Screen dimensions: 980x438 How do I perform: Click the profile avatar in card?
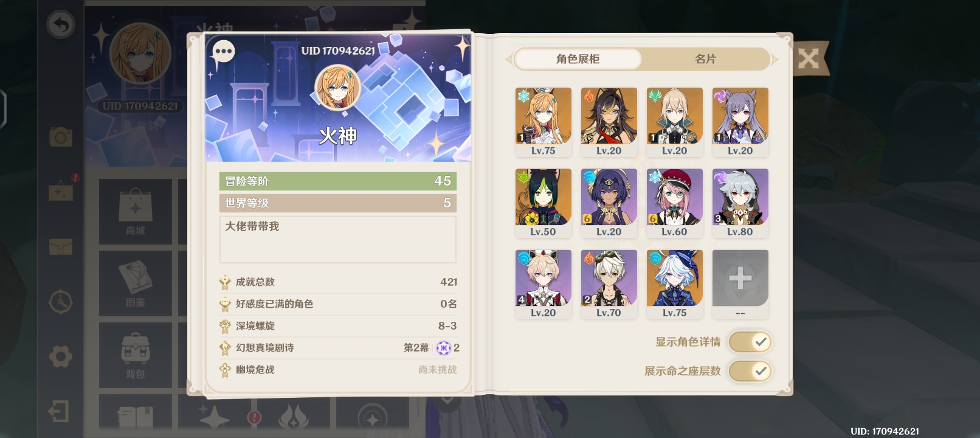338,88
